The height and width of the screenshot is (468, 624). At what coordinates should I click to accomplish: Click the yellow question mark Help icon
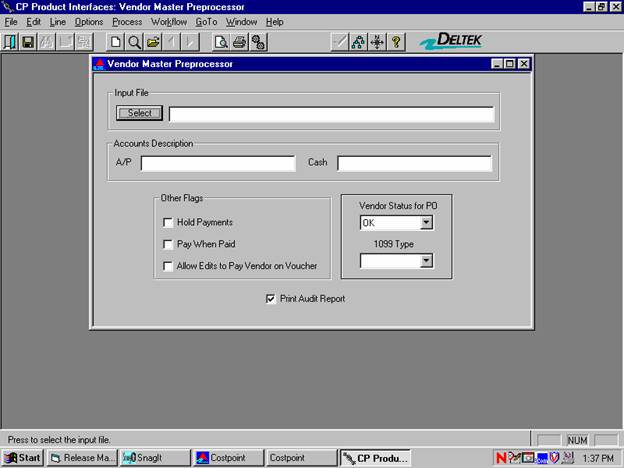(396, 42)
